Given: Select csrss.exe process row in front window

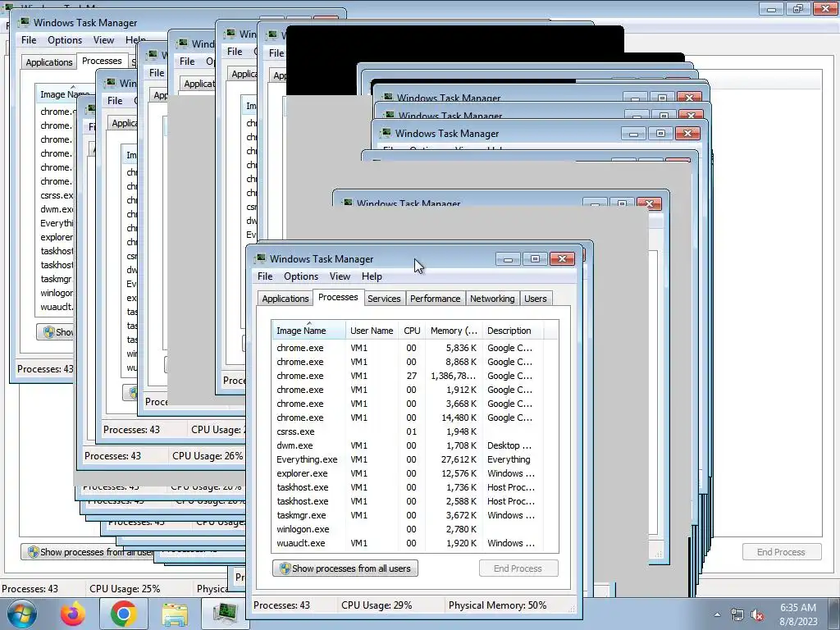Looking at the screenshot, I should pyautogui.click(x=415, y=431).
